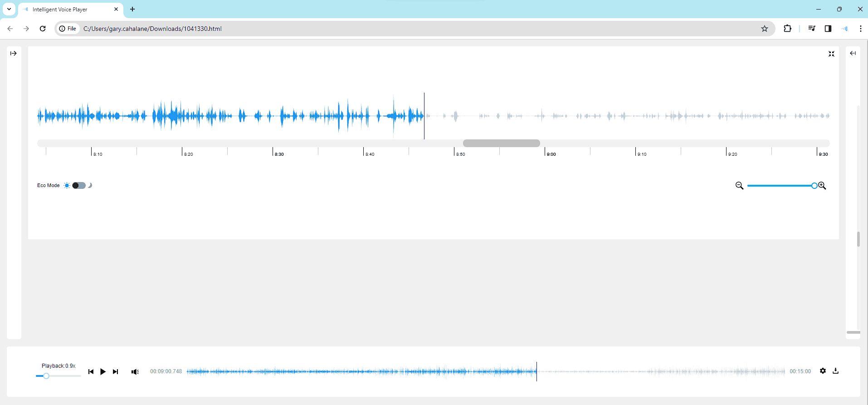Click the 9:10 timeline marker
The image size is (868, 405).
tap(642, 154)
